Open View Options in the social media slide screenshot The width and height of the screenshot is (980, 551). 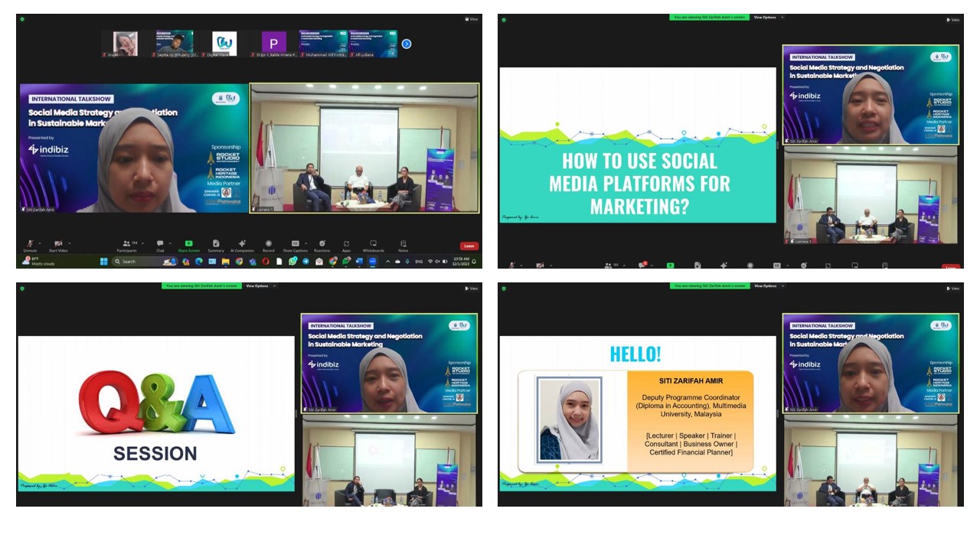pyautogui.click(x=768, y=17)
